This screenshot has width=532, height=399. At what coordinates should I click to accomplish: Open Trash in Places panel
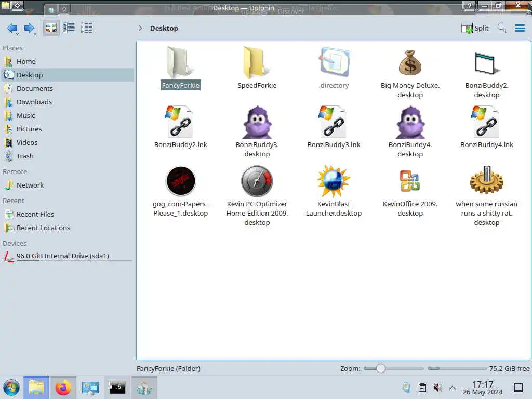67,156
